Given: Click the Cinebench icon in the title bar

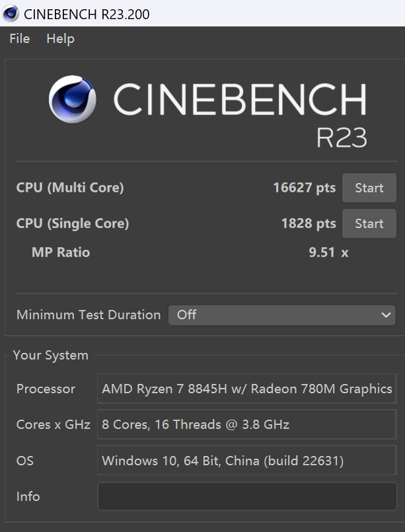Looking at the screenshot, I should click(11, 14).
